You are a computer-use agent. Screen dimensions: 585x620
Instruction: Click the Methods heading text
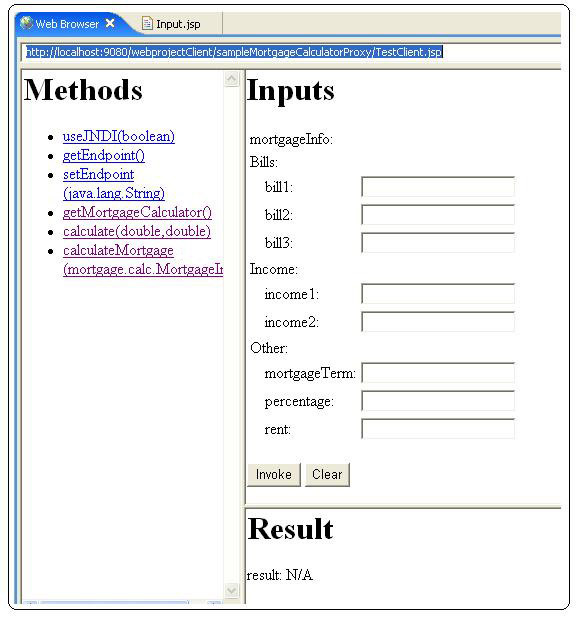point(83,90)
